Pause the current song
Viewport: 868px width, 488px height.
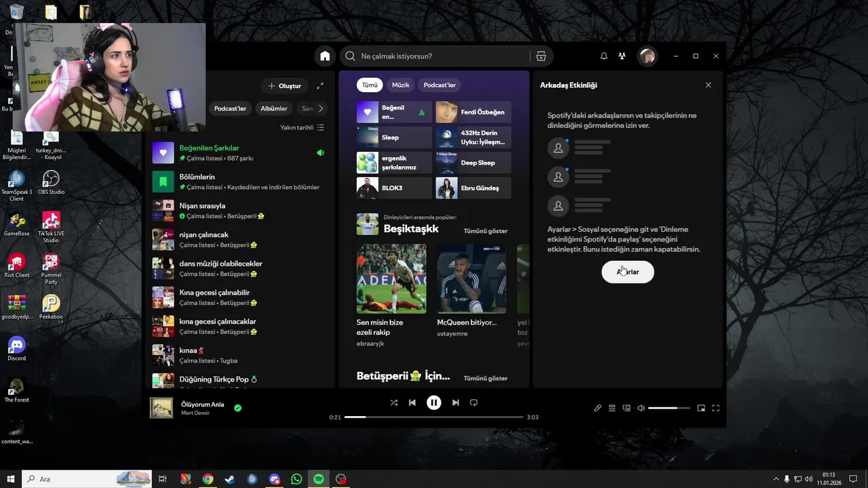pos(434,403)
